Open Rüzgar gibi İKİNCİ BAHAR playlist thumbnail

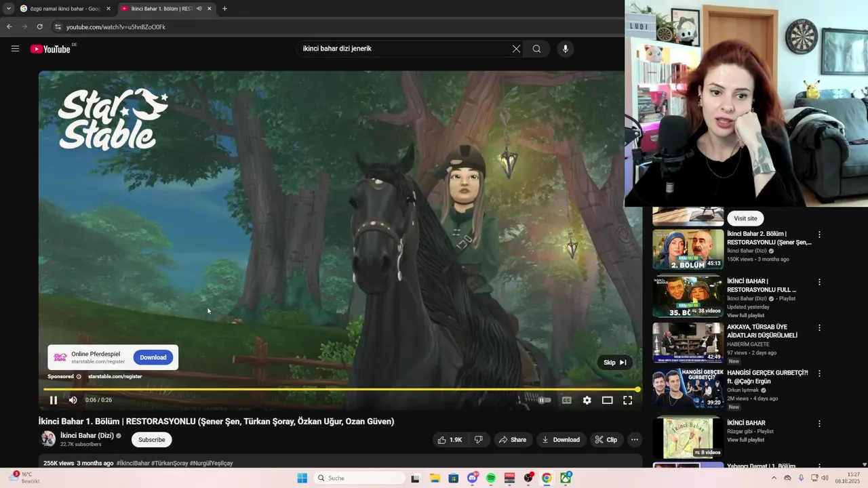688,437
